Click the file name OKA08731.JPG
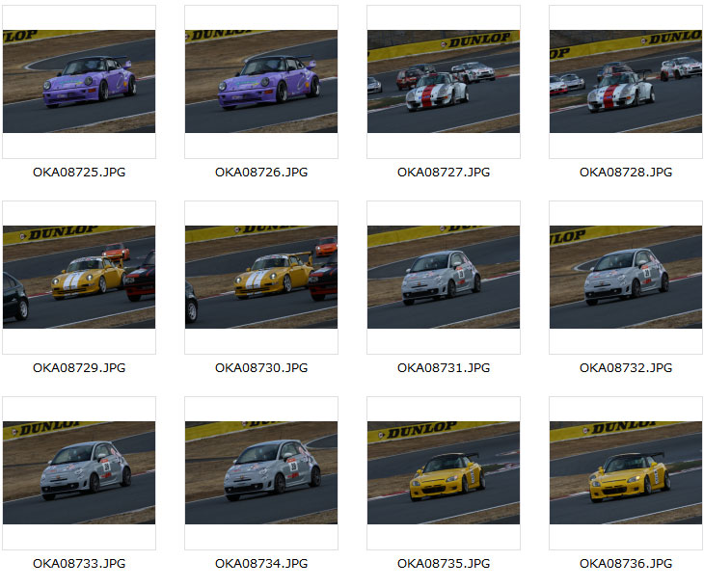704x588 pixels. pos(444,368)
